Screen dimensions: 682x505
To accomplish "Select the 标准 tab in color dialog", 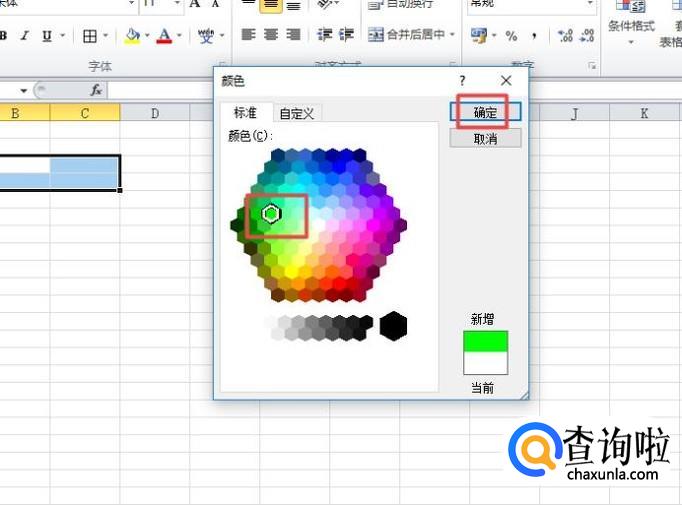I will (245, 113).
